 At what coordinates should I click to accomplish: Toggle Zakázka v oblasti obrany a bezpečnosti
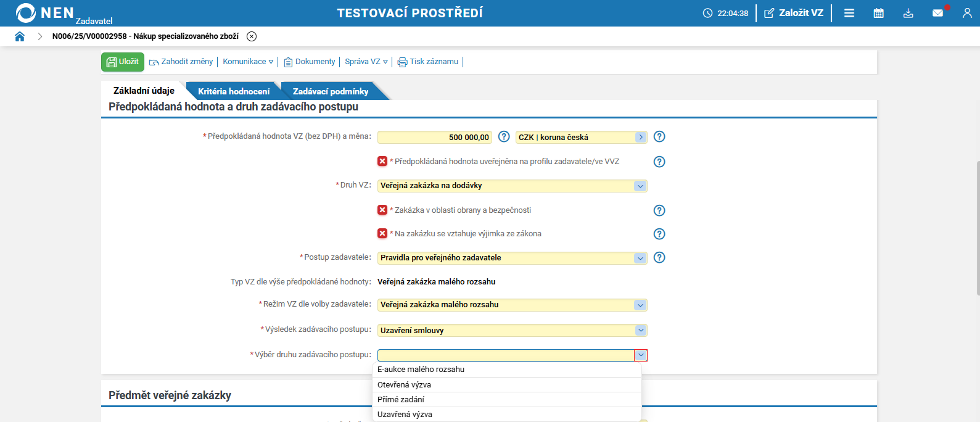coord(382,210)
